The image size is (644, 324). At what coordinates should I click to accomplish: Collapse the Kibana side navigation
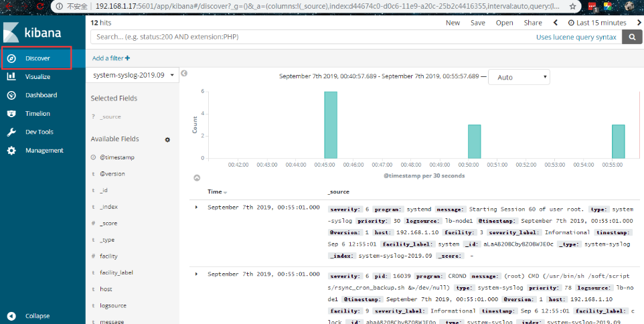tap(37, 316)
